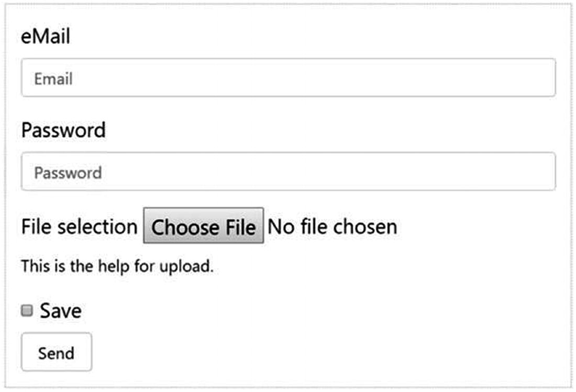Submit the form with Send
576x392 pixels.
tap(57, 352)
